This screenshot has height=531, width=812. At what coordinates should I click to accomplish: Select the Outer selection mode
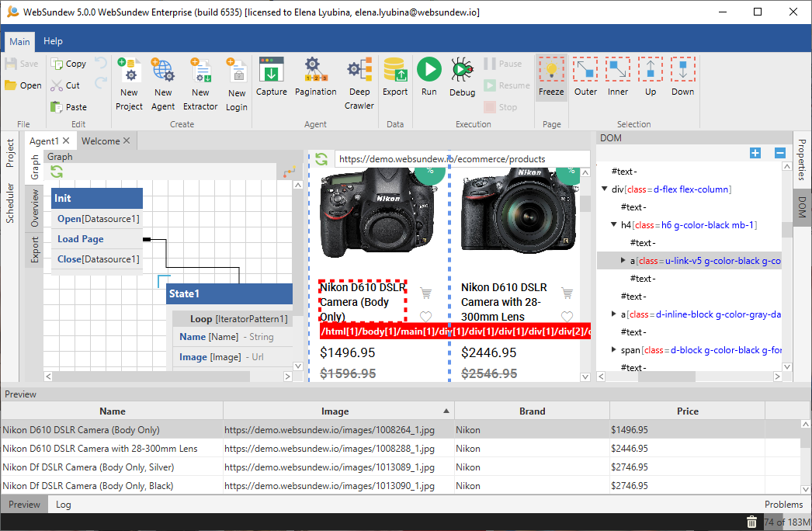(585, 71)
